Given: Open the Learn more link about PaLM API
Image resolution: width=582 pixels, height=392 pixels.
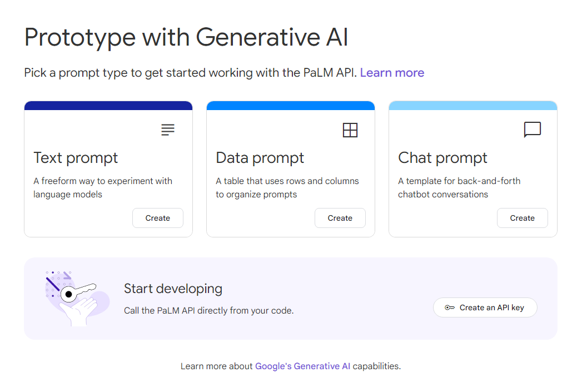Looking at the screenshot, I should coord(392,73).
